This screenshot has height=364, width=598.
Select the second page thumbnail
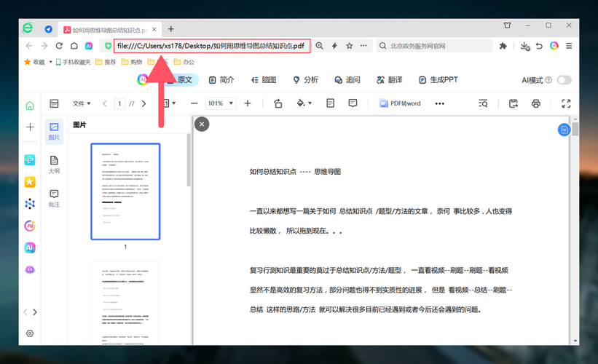tap(125, 303)
